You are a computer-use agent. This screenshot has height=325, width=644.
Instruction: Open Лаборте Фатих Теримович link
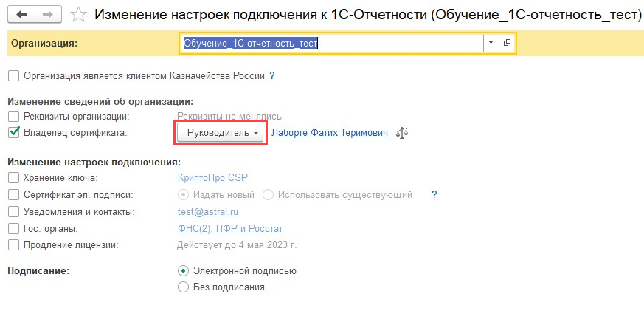[x=329, y=133]
